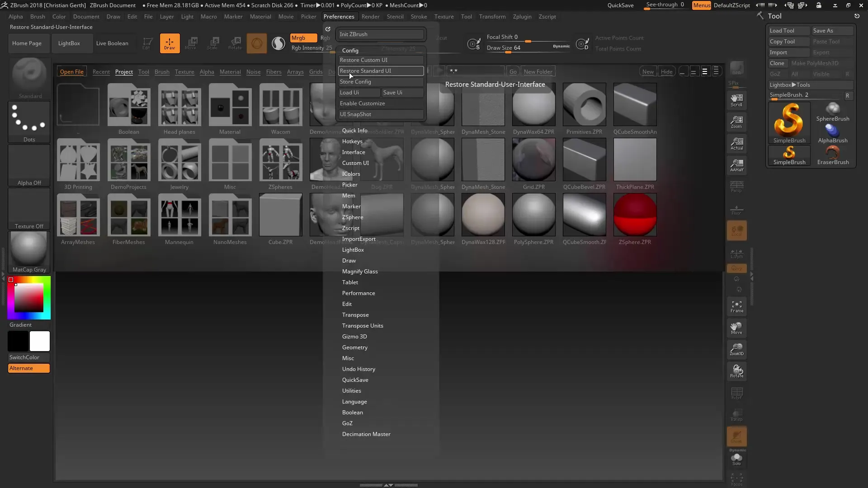Click Restore Standard UI

click(x=381, y=71)
